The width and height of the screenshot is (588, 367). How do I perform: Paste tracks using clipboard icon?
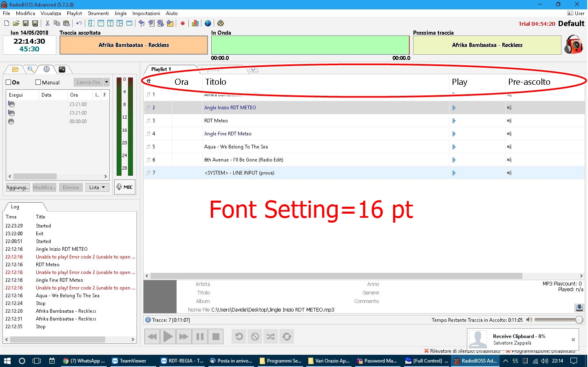66,23
